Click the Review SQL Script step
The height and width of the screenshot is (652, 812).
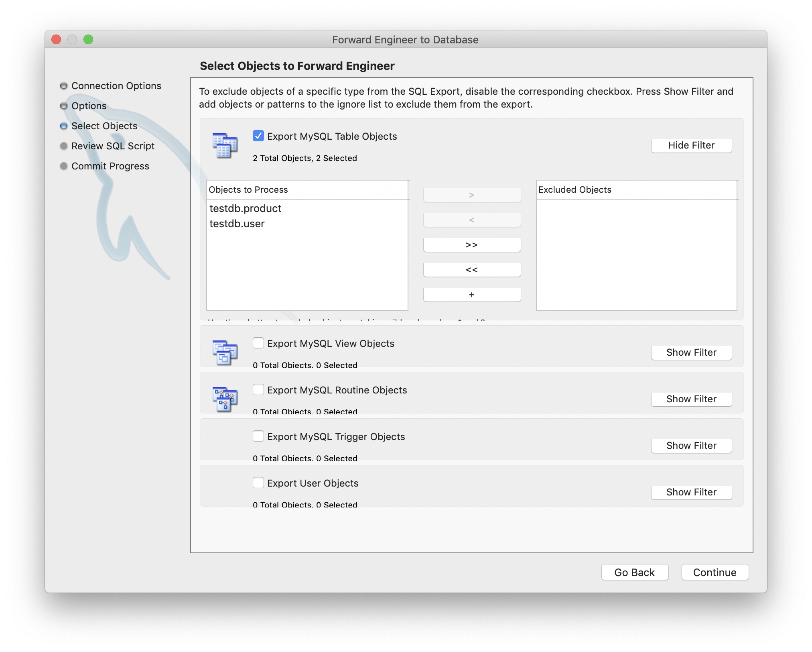[x=113, y=146]
